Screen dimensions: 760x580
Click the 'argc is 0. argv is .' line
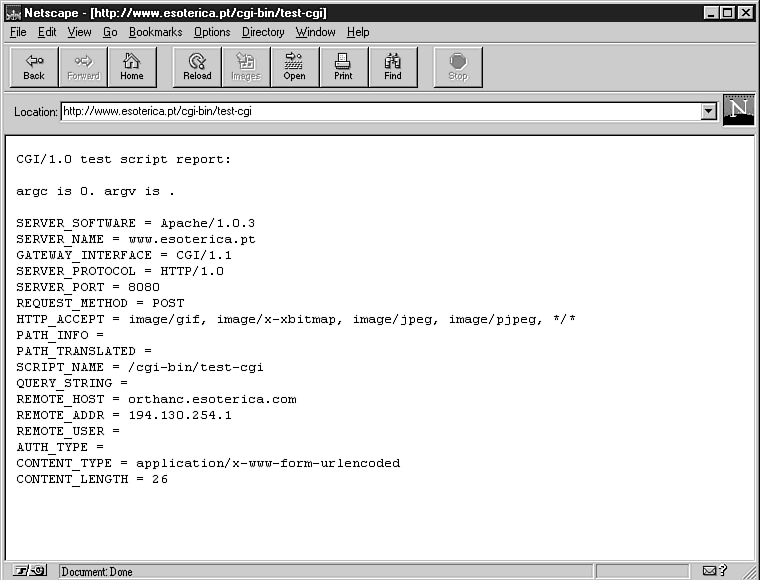pos(95,191)
